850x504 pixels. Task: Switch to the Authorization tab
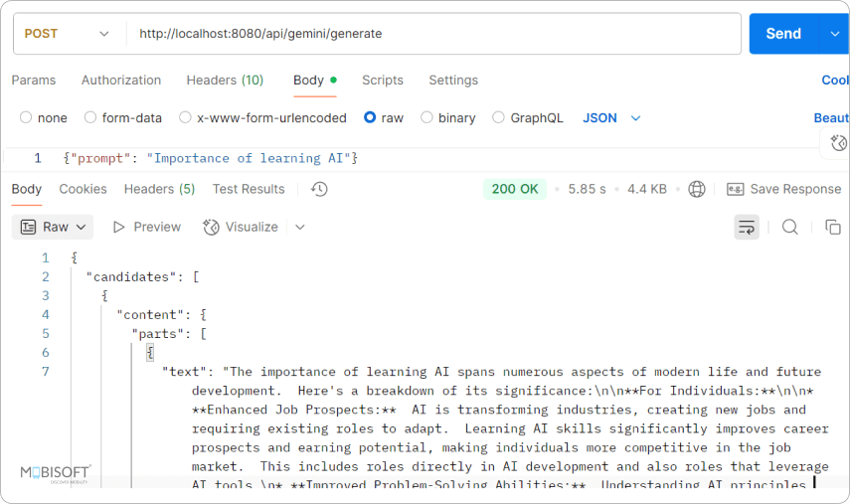121,80
